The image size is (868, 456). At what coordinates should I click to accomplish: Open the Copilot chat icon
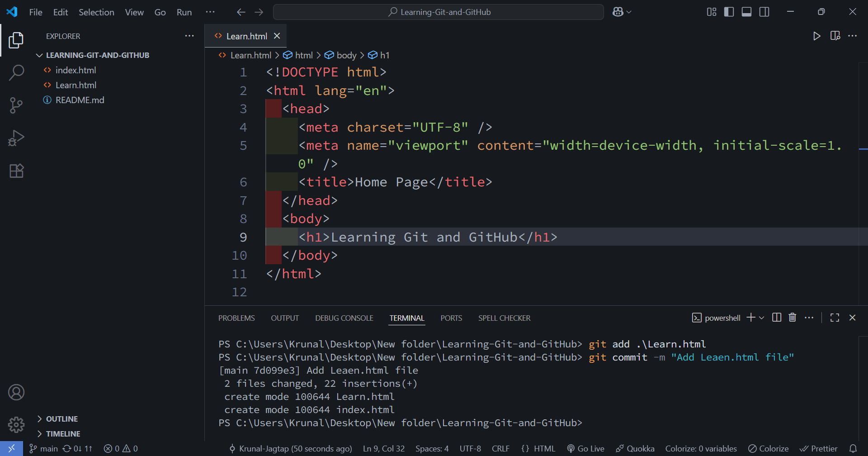click(618, 12)
